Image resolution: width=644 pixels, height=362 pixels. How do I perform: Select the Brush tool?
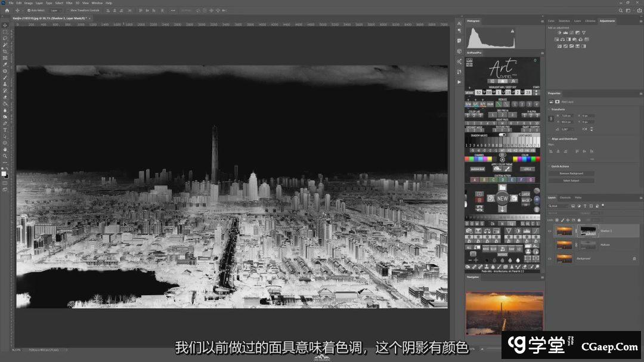[5, 78]
